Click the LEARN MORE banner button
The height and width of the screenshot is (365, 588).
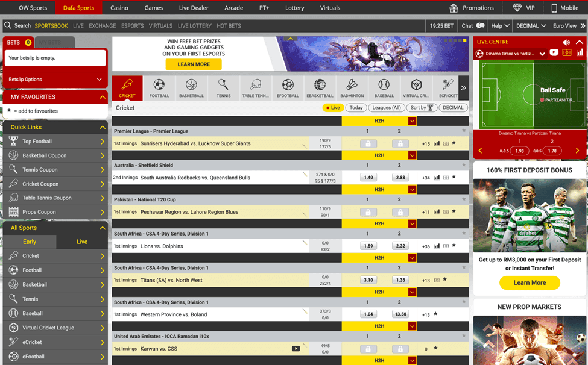click(x=194, y=64)
